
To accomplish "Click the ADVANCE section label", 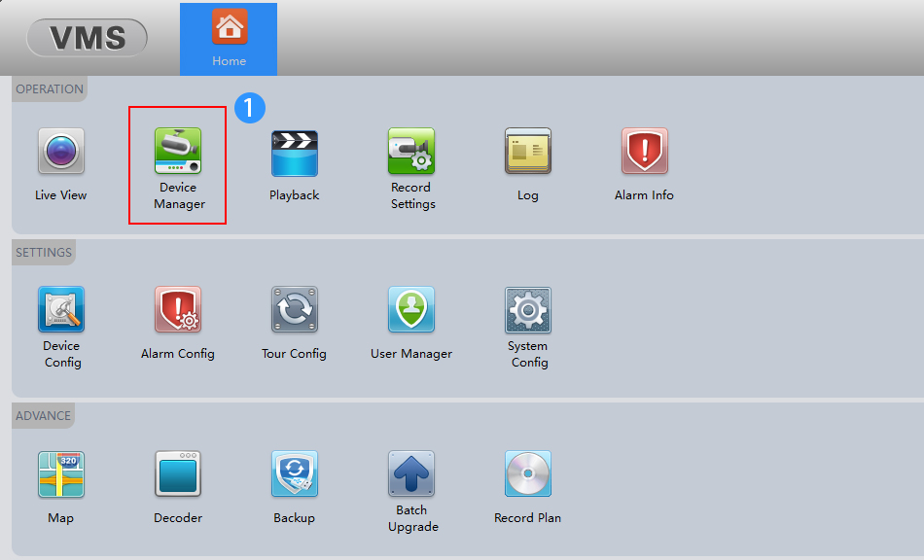I will (44, 416).
